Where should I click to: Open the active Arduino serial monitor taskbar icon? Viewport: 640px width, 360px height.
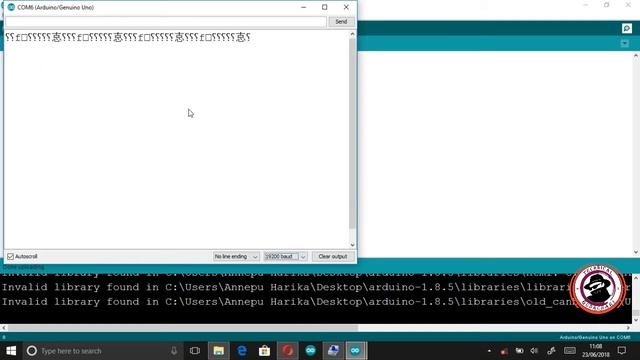(x=356, y=351)
